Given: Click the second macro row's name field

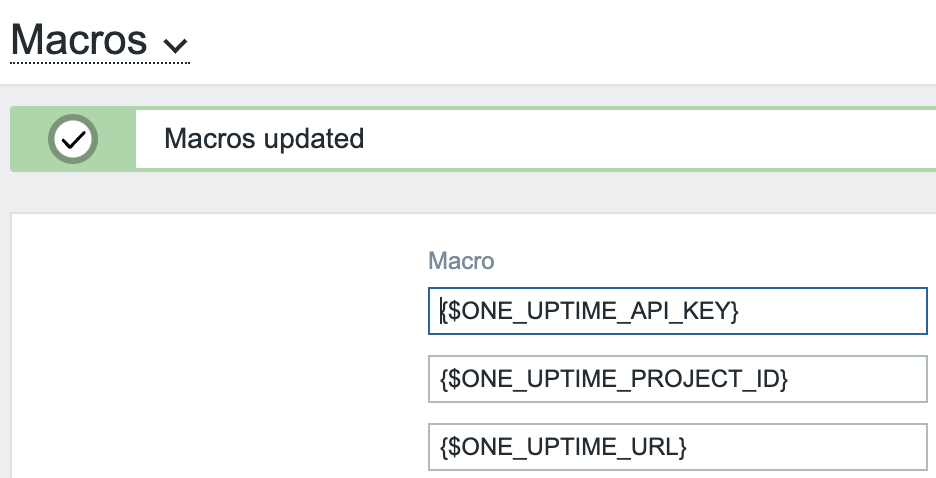Looking at the screenshot, I should 677,380.
